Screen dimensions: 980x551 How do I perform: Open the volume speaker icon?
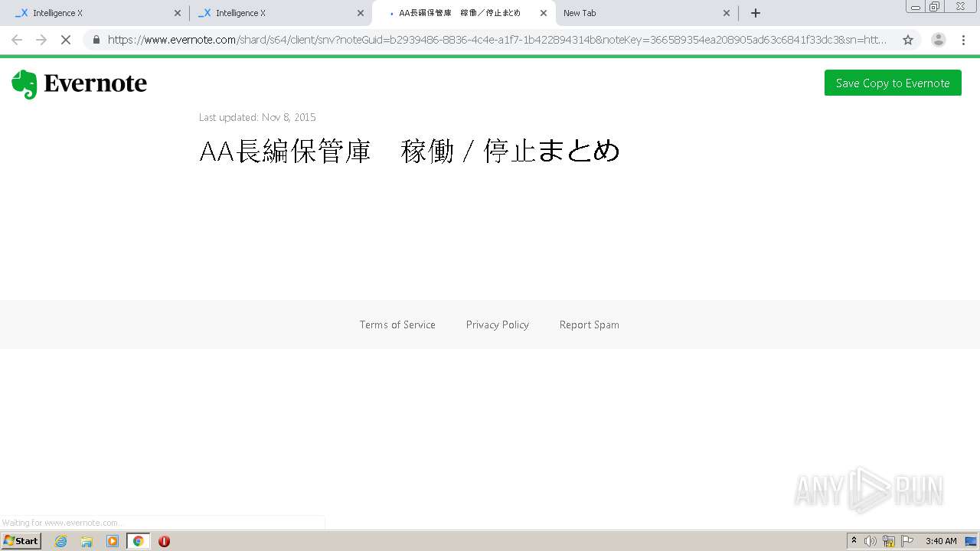(871, 541)
